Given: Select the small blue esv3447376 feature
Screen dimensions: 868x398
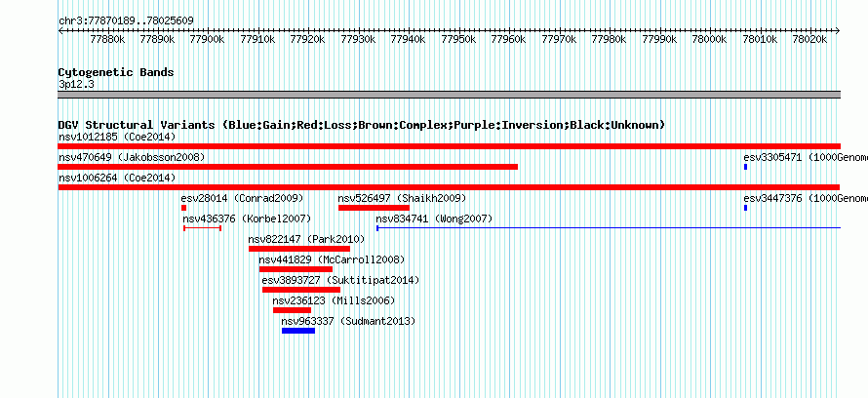Looking at the screenshot, I should pyautogui.click(x=746, y=208).
